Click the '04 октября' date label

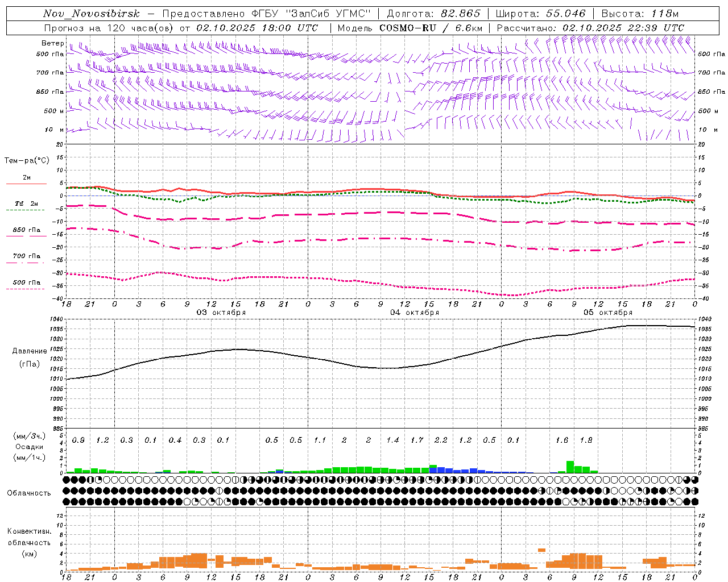[x=415, y=313]
